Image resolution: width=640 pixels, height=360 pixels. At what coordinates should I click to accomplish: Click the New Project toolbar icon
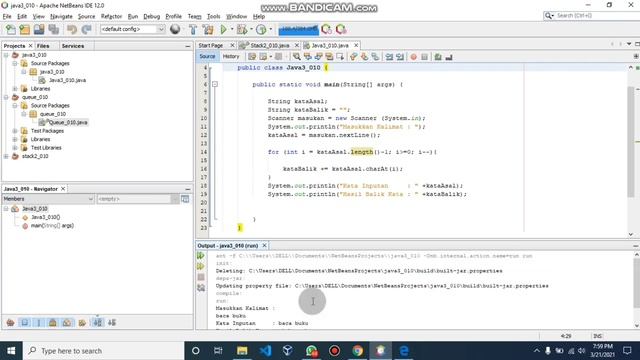pyautogui.click(x=24, y=29)
